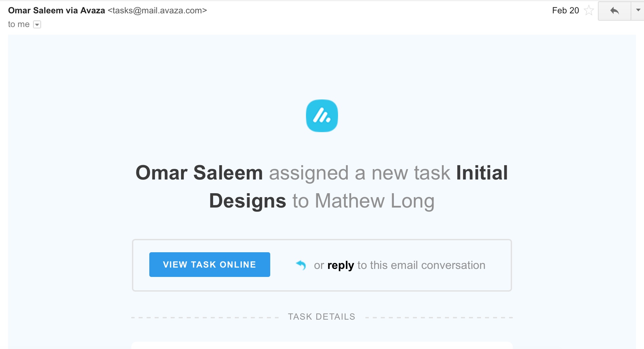The width and height of the screenshot is (644, 349).
Task: Click the Avaza logo icon
Action: [x=322, y=116]
